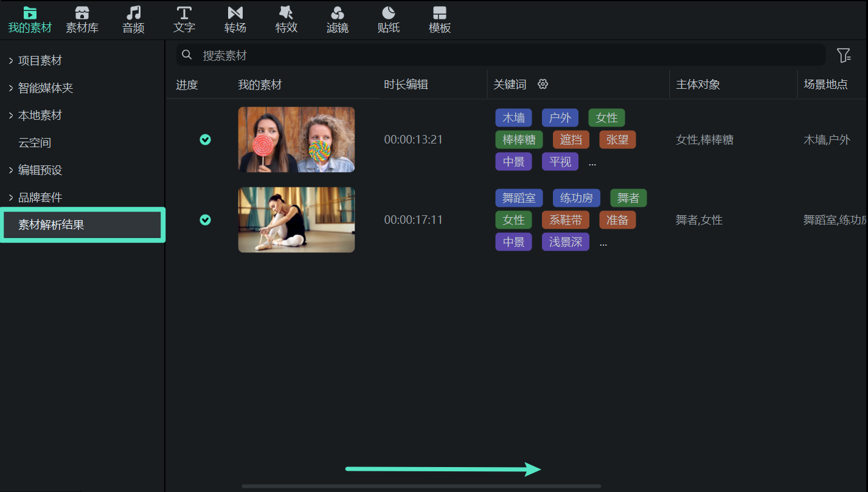Viewport: 868px width, 492px height.
Task: Select the lollipop women video thumbnail
Action: pyautogui.click(x=296, y=139)
